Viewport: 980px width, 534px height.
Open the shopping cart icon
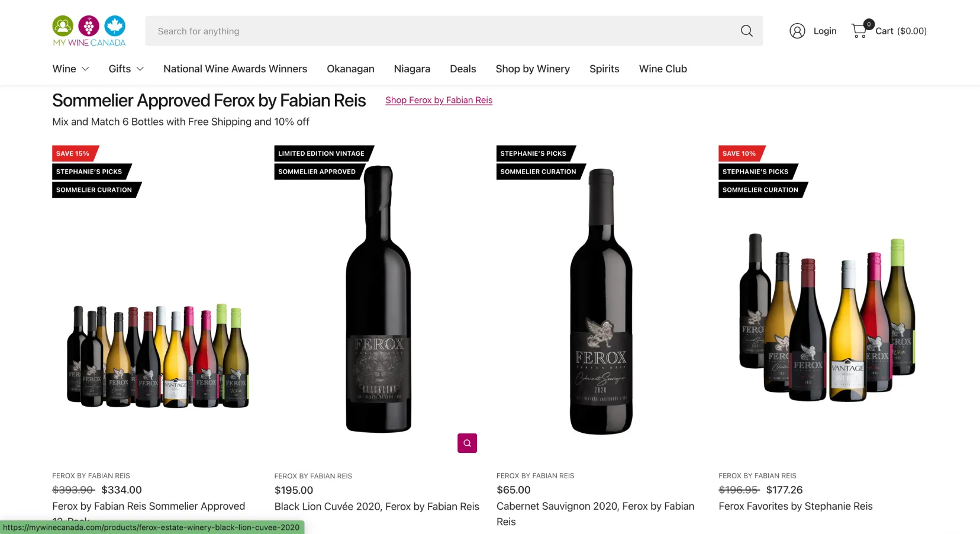click(859, 31)
